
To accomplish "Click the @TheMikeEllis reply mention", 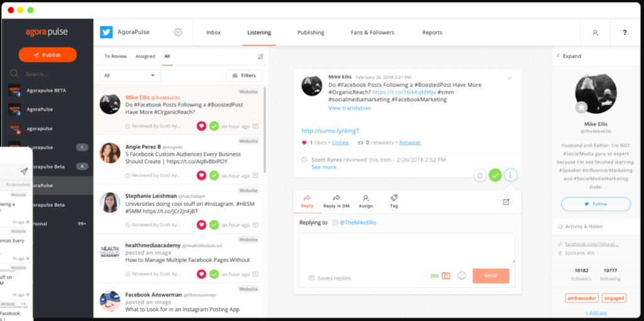I will (358, 222).
